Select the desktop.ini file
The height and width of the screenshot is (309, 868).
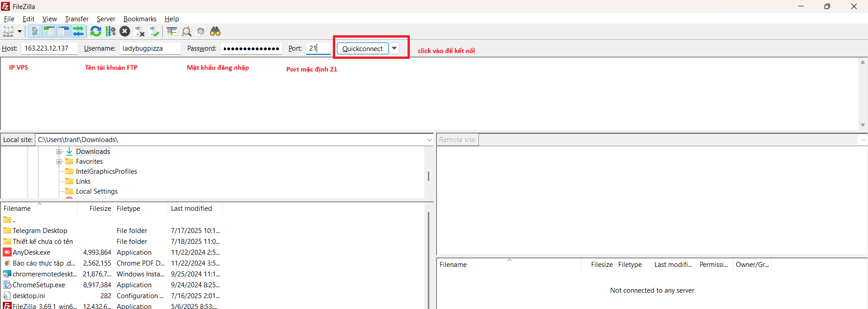click(x=111, y=296)
